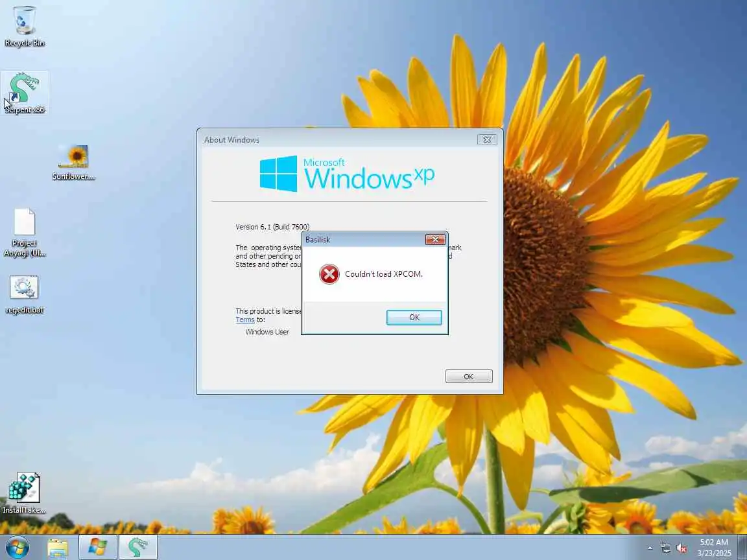This screenshot has width=747, height=560.
Task: Show hidden tray icons arrow
Action: [x=650, y=548]
